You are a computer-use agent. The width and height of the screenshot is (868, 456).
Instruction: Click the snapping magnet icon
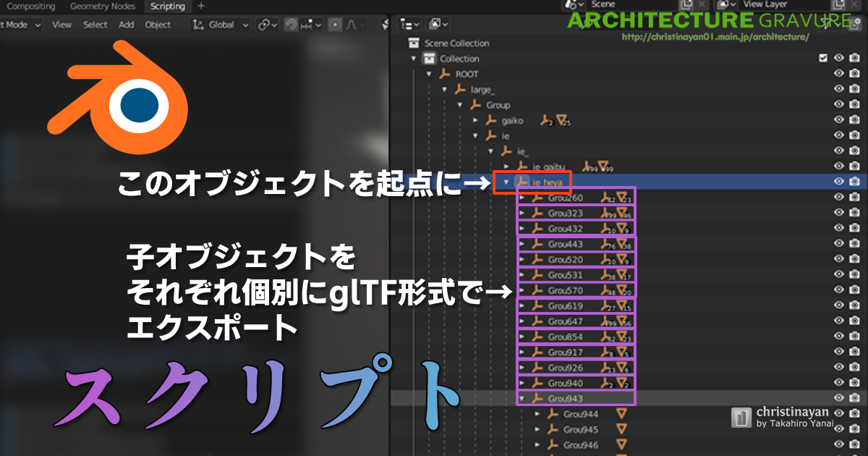point(291,25)
